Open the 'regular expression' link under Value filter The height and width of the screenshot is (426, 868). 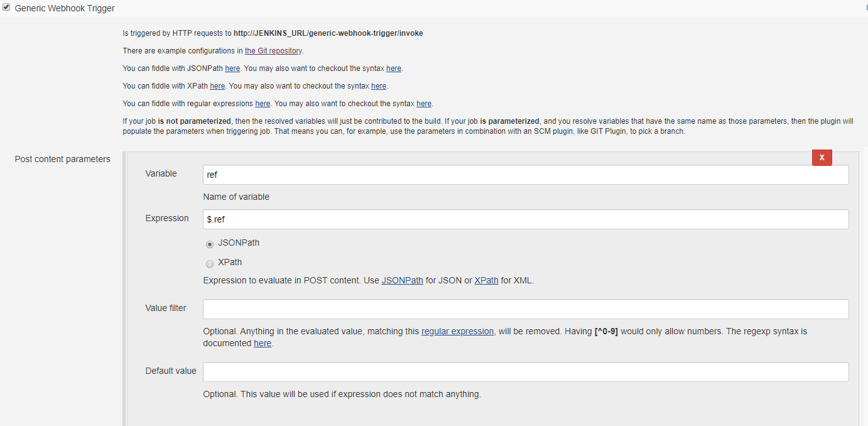coord(457,331)
